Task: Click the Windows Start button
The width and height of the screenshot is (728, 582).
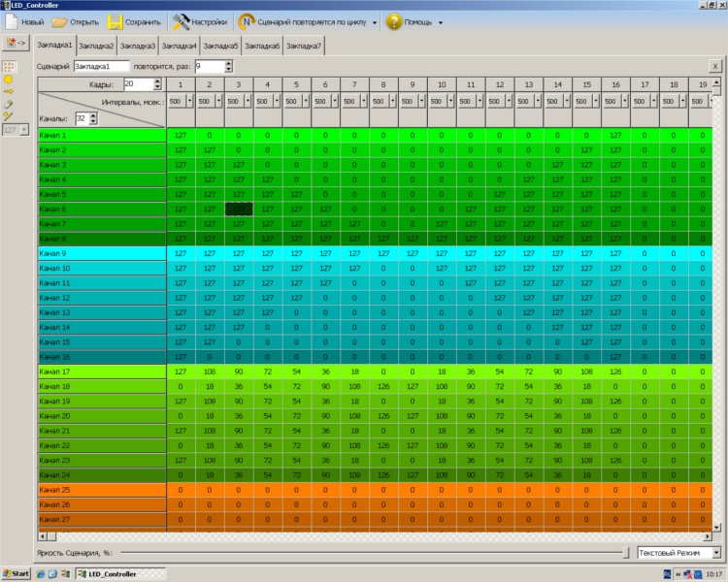Action: [x=16, y=573]
